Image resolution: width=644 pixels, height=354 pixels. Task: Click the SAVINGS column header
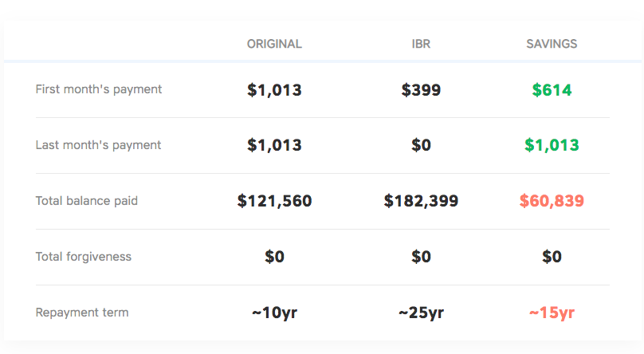point(552,44)
